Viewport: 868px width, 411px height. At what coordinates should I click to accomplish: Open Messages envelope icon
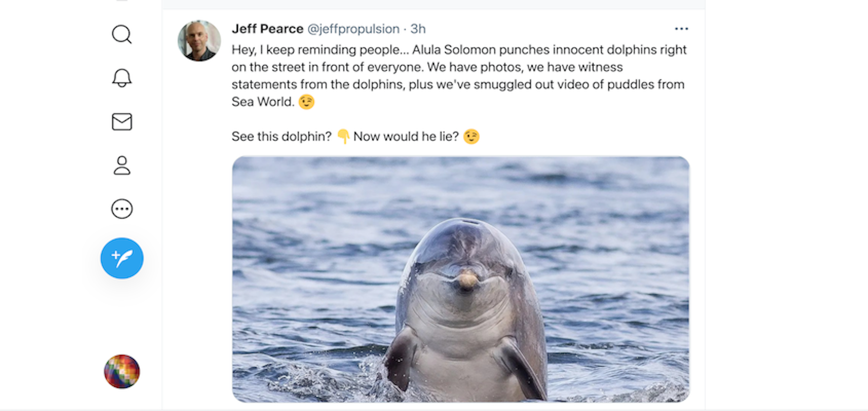click(122, 122)
